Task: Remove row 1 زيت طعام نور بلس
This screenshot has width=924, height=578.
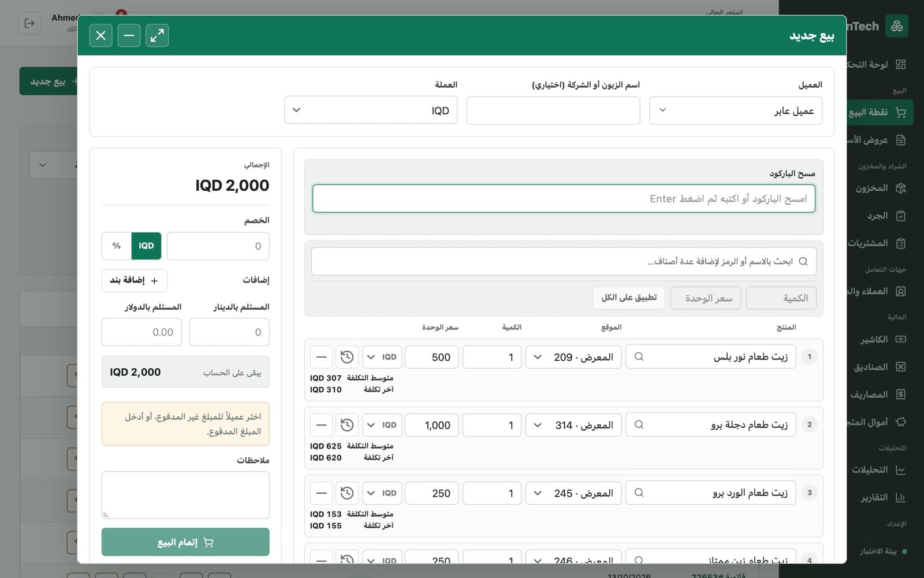Action: pyautogui.click(x=321, y=357)
